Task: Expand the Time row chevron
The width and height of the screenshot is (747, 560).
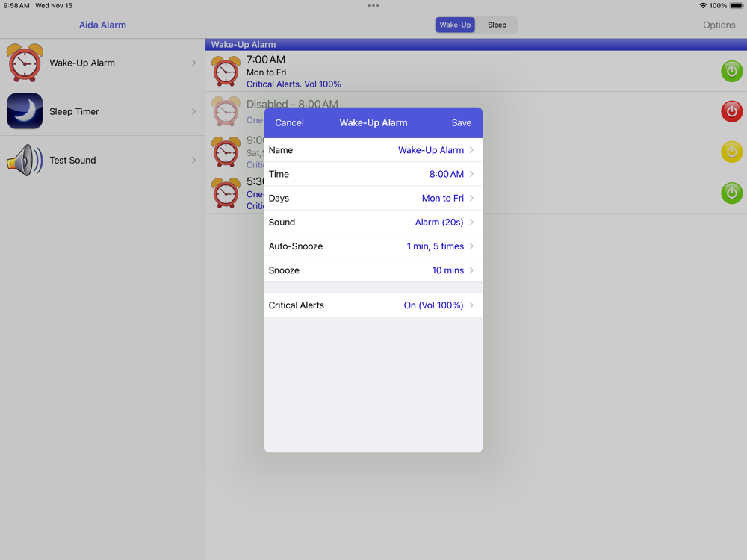Action: point(471,174)
